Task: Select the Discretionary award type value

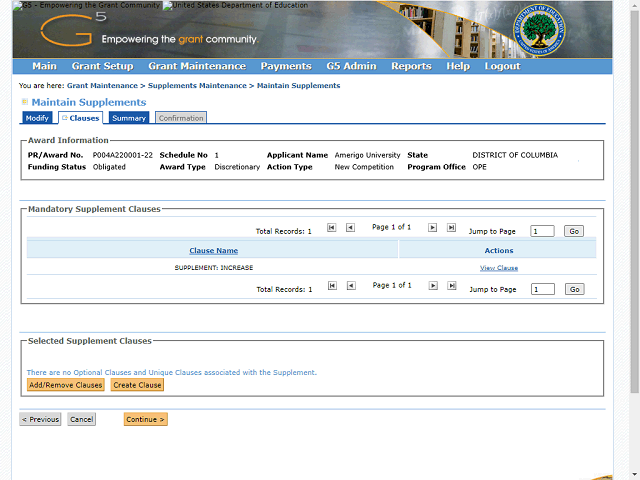Action: point(237,167)
